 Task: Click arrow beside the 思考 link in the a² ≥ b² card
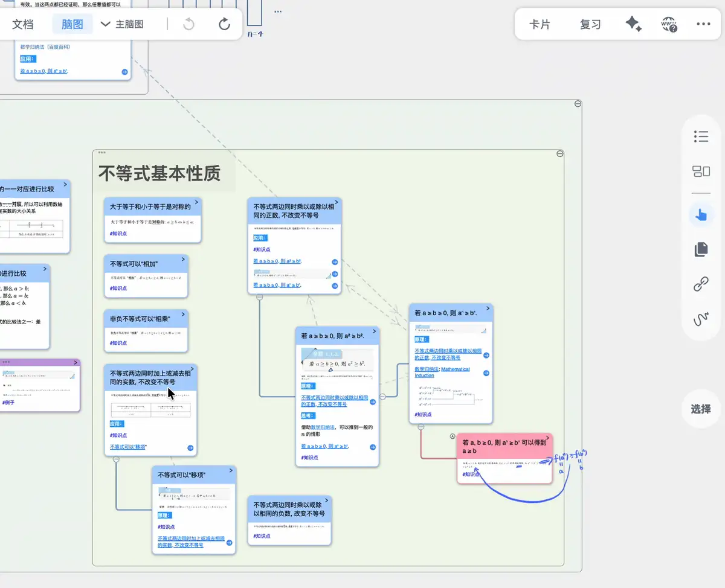(x=372, y=447)
